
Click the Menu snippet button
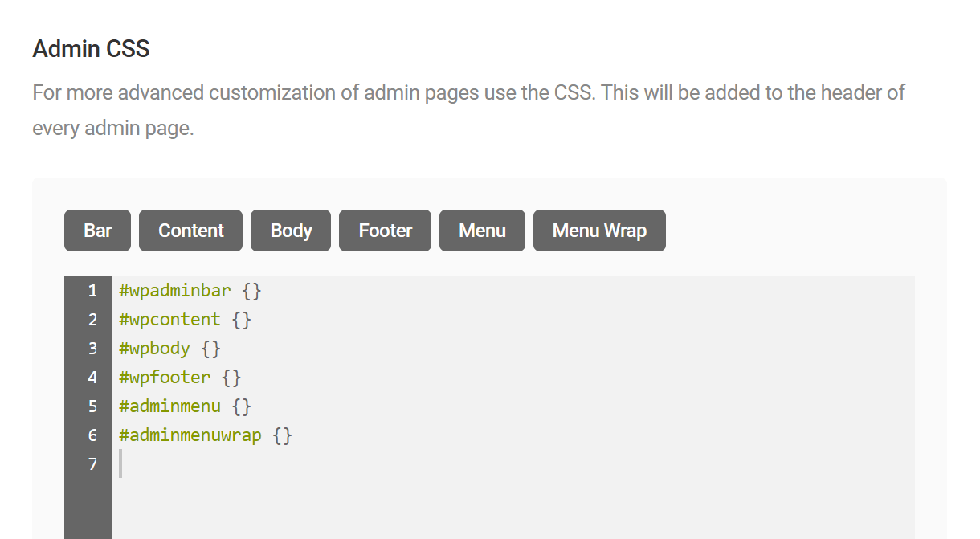pos(482,231)
